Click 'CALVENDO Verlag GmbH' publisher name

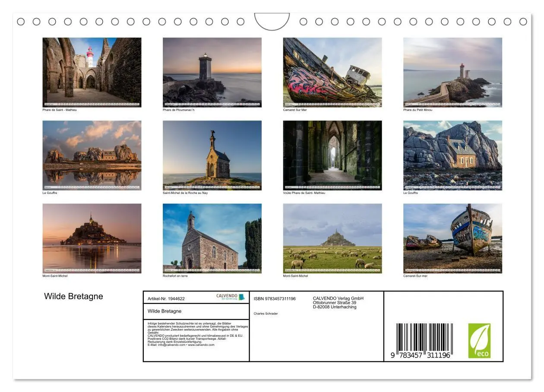point(338,298)
